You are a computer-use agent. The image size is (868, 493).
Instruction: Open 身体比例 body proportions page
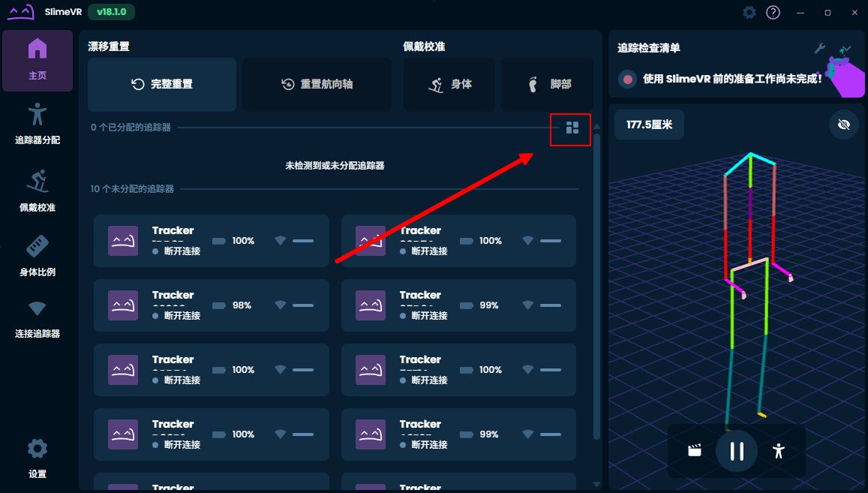coord(38,255)
